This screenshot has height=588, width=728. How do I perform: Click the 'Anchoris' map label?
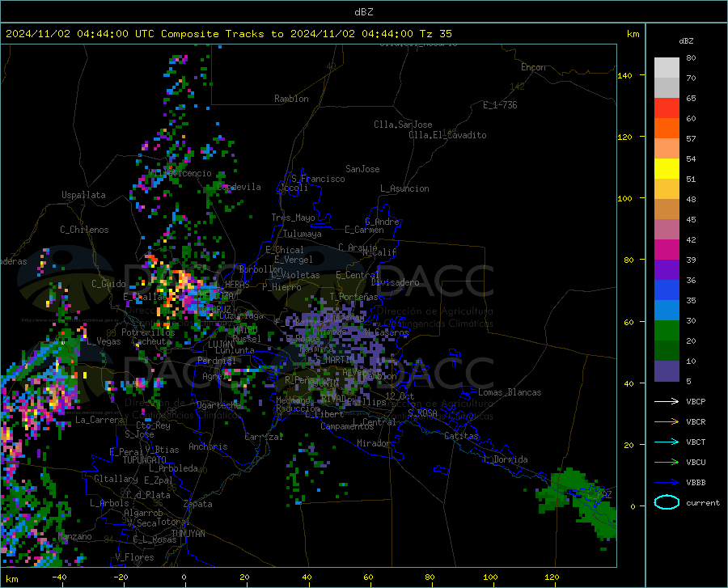(x=208, y=446)
